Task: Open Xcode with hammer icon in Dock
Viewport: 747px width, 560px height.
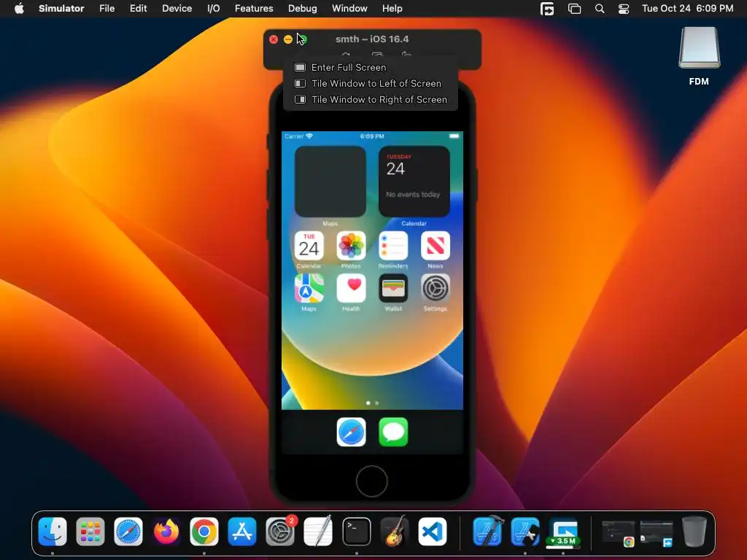Action: (x=487, y=532)
